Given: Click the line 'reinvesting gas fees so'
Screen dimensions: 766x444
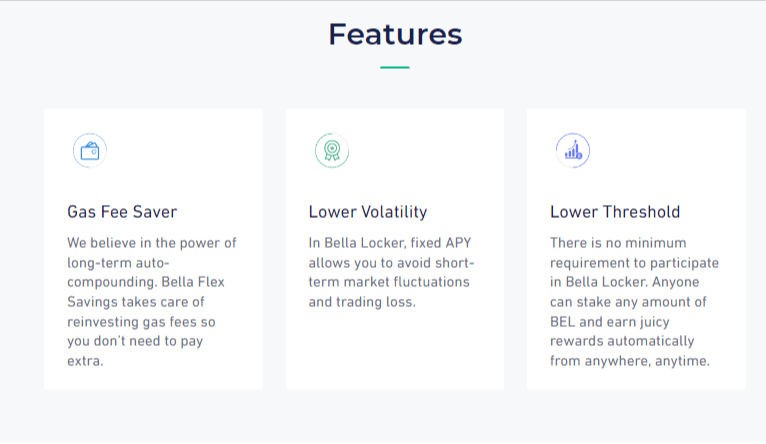Looking at the screenshot, I should [x=141, y=322].
